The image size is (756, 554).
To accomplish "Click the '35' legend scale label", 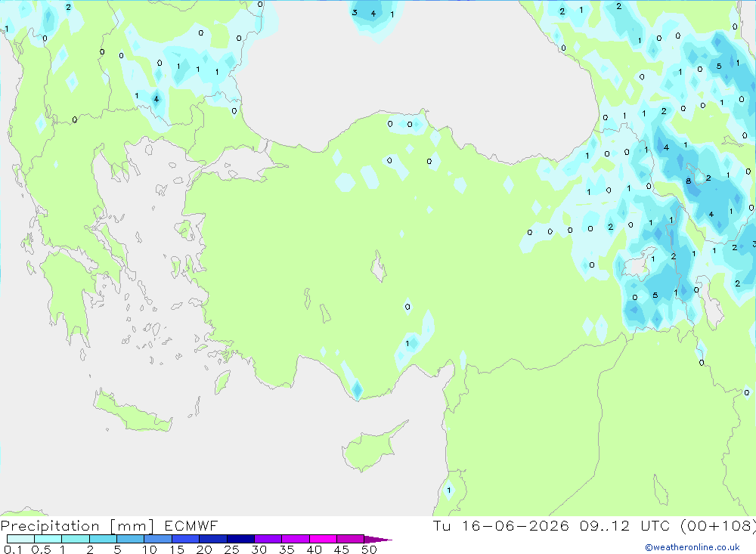I will (x=287, y=549).
